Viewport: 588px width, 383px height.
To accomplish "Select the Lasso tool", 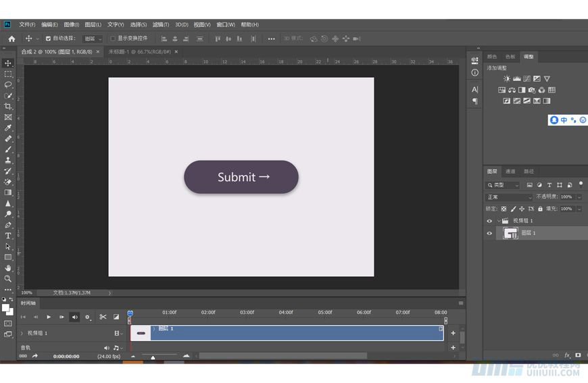I will [x=8, y=85].
